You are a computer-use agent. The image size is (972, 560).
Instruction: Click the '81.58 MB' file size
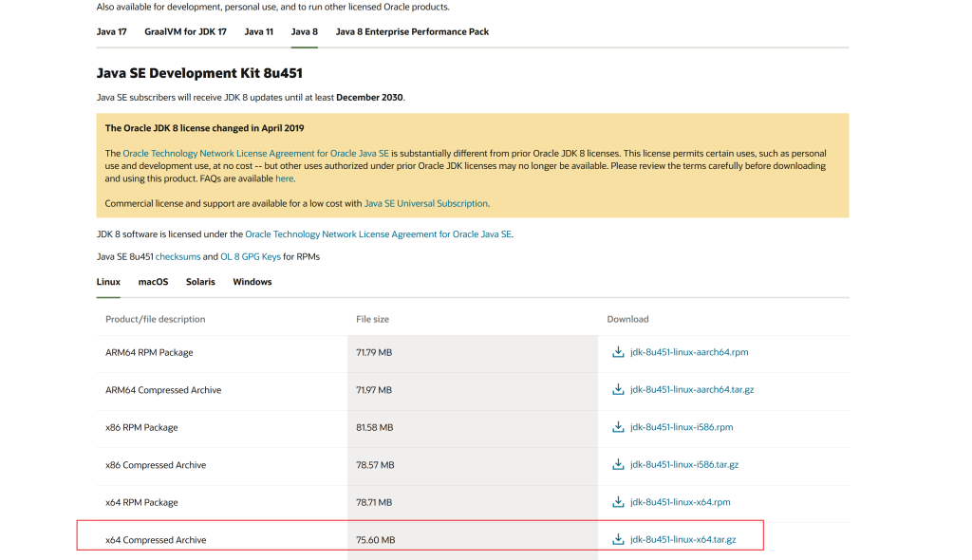374,427
